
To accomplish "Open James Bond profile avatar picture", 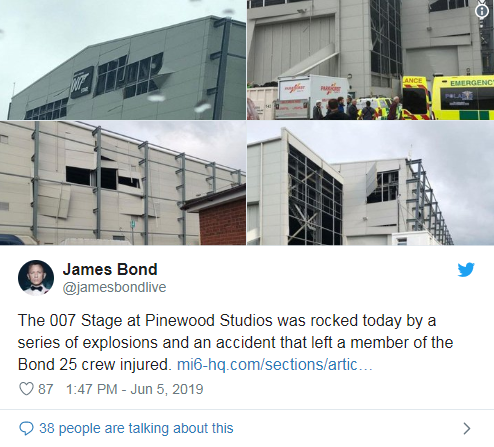I will click(36, 278).
